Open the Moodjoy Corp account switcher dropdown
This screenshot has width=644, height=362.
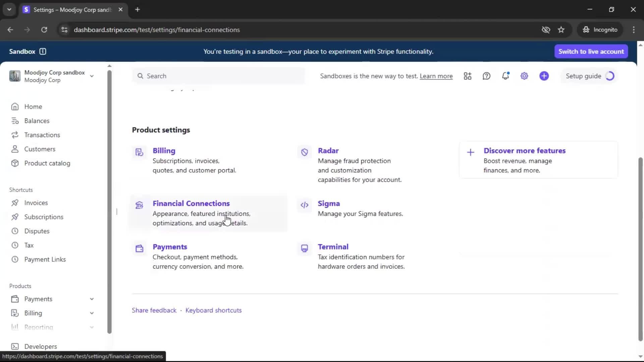pyautogui.click(x=92, y=76)
